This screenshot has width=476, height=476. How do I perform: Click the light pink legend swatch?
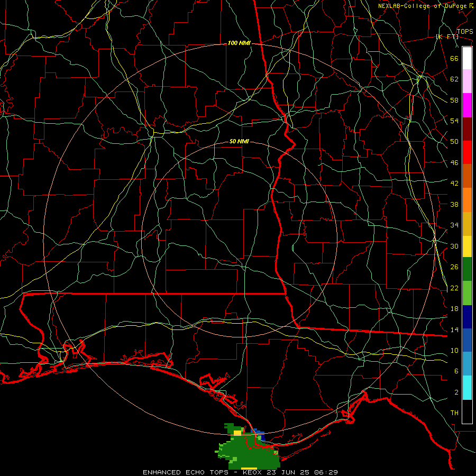point(467,81)
